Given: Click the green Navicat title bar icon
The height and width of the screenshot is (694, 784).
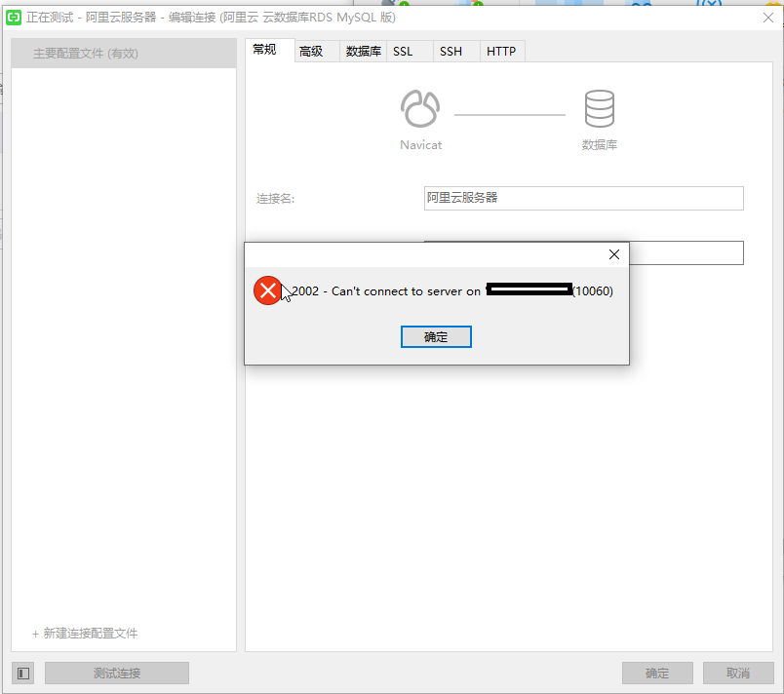Looking at the screenshot, I should coord(14,18).
